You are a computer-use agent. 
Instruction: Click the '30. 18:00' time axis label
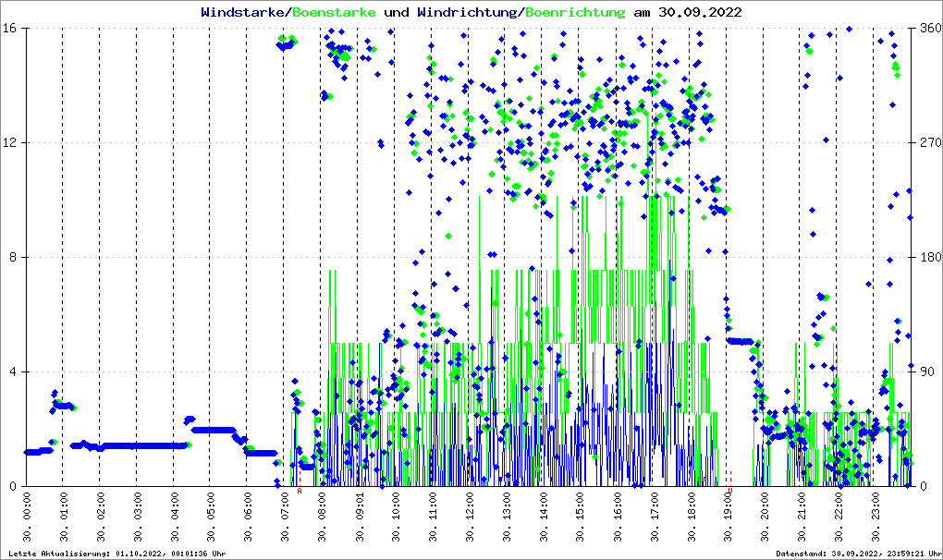pyautogui.click(x=691, y=517)
